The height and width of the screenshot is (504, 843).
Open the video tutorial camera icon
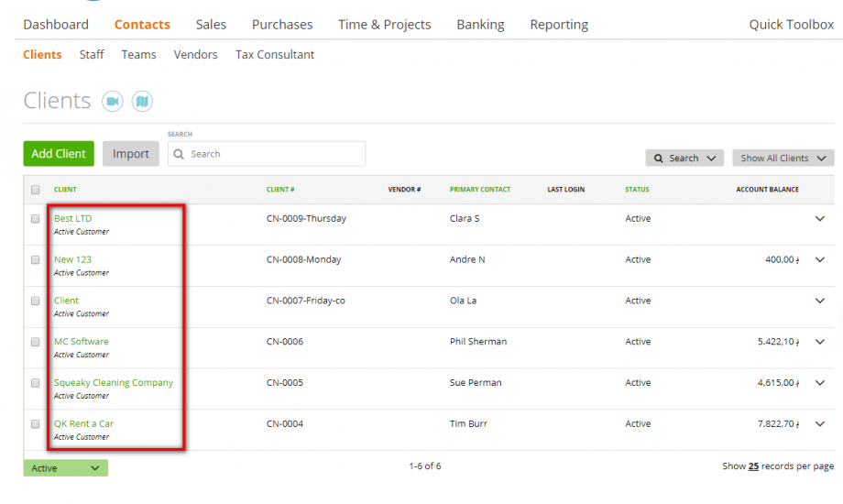pos(113,101)
